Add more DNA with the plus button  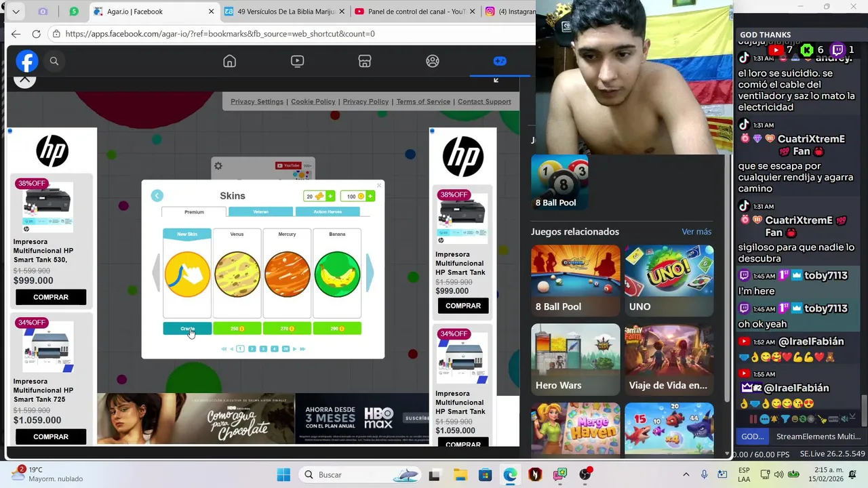(x=330, y=197)
